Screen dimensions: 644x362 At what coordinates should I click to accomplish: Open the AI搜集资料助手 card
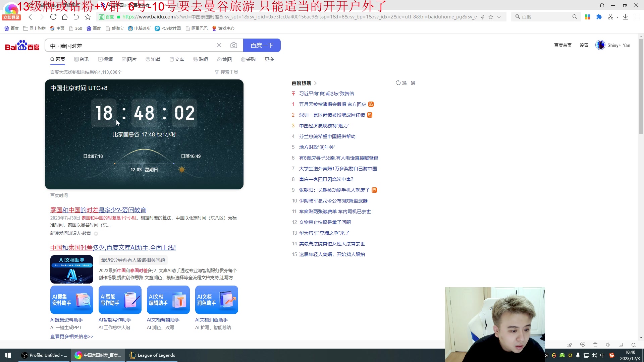(72, 300)
